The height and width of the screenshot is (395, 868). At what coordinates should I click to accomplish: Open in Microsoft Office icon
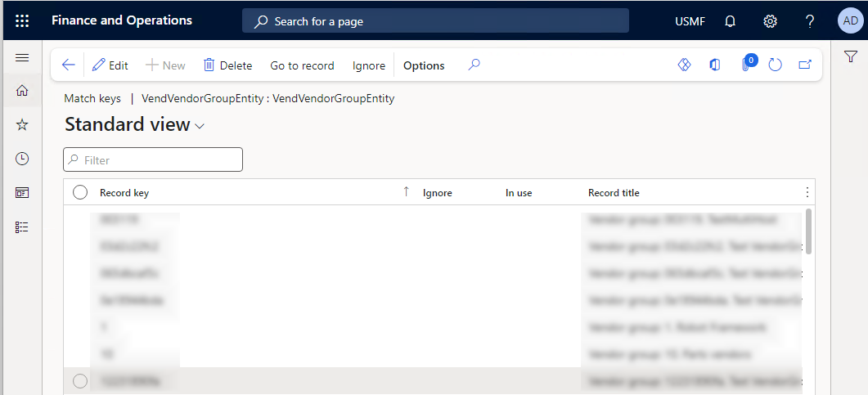[715, 65]
